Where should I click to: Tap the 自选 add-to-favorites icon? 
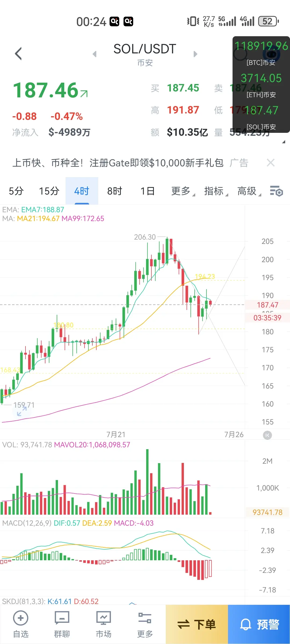tap(21, 624)
